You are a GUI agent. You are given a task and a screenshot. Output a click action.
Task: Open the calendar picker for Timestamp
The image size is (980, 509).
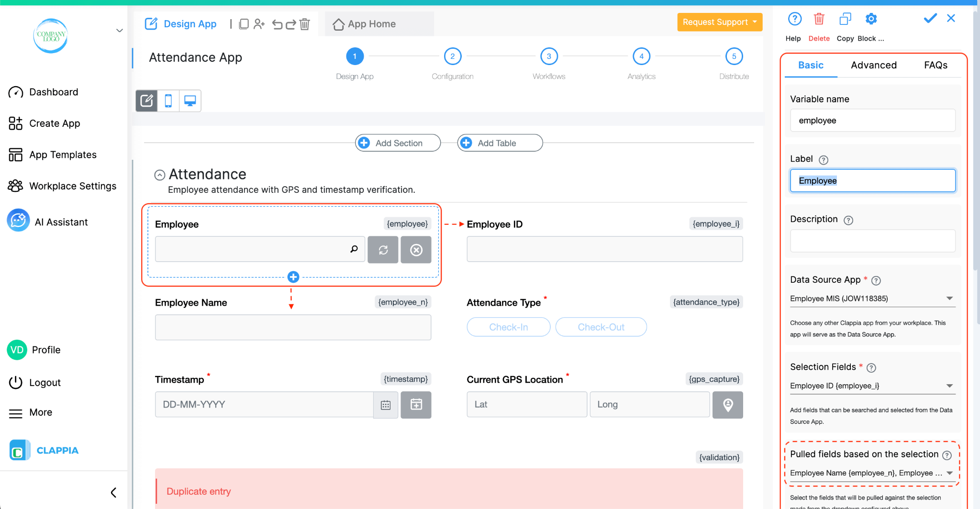(385, 405)
